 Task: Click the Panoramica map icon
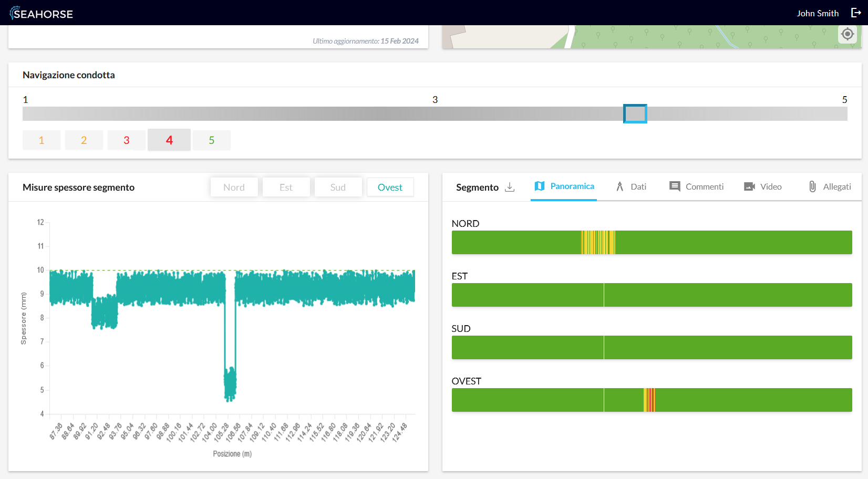click(540, 186)
